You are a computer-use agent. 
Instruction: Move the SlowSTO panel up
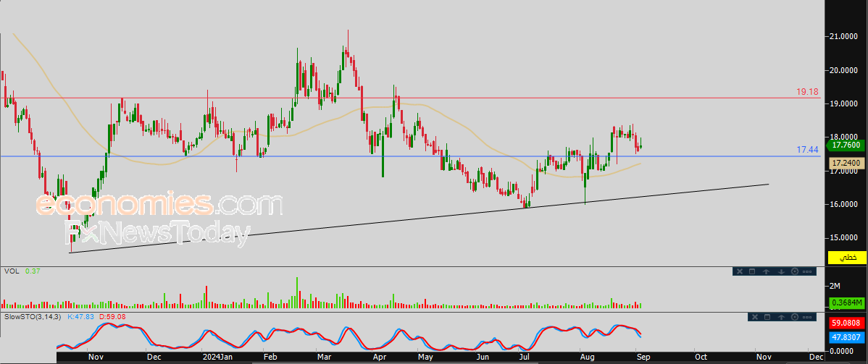[782, 317]
